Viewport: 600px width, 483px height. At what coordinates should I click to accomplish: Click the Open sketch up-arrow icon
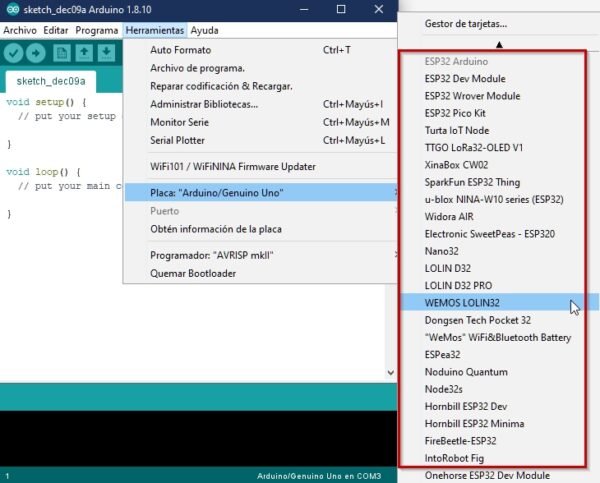[x=84, y=53]
